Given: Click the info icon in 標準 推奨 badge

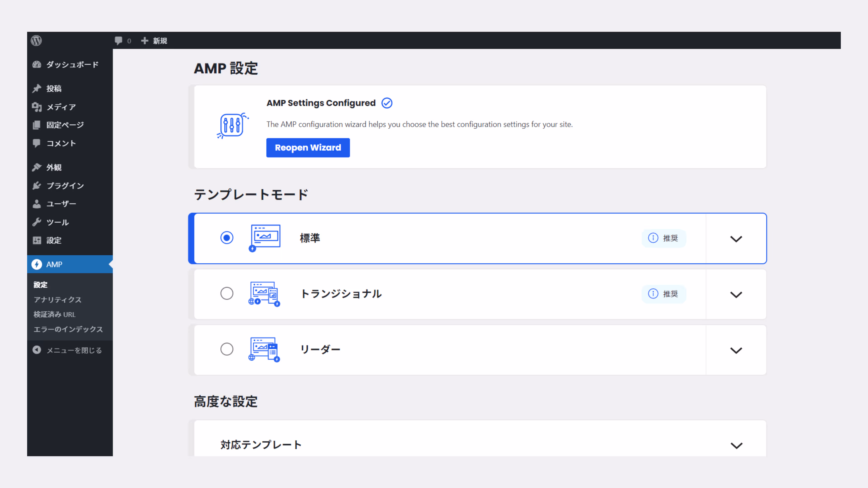Looking at the screenshot, I should point(653,238).
